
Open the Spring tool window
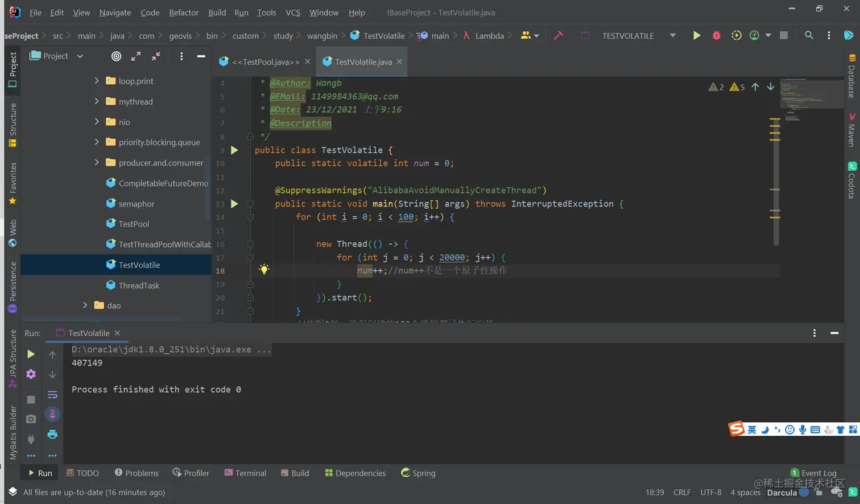click(418, 473)
